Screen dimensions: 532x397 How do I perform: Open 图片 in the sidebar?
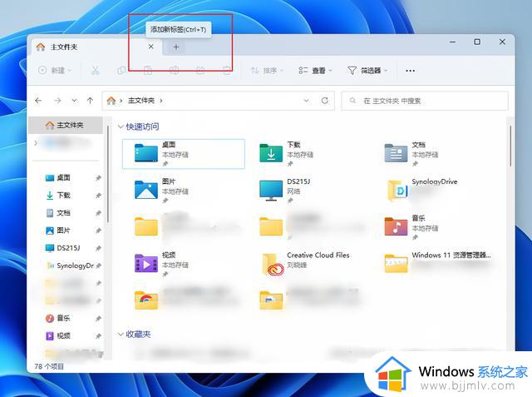click(63, 231)
